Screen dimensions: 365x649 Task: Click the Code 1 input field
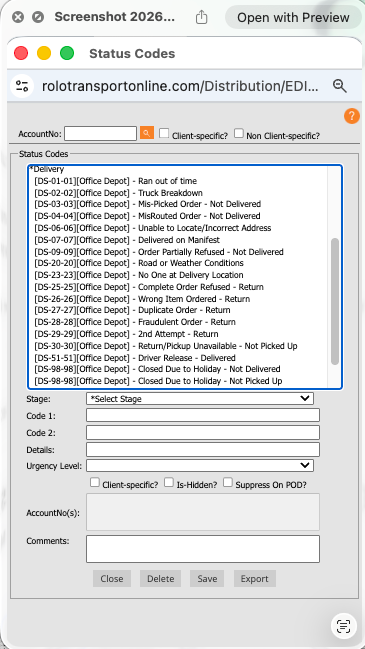click(203, 415)
